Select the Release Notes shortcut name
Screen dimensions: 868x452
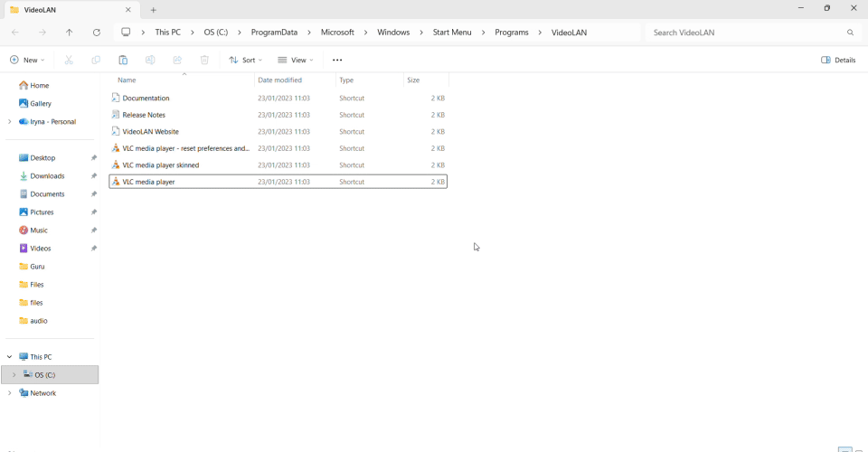point(144,115)
